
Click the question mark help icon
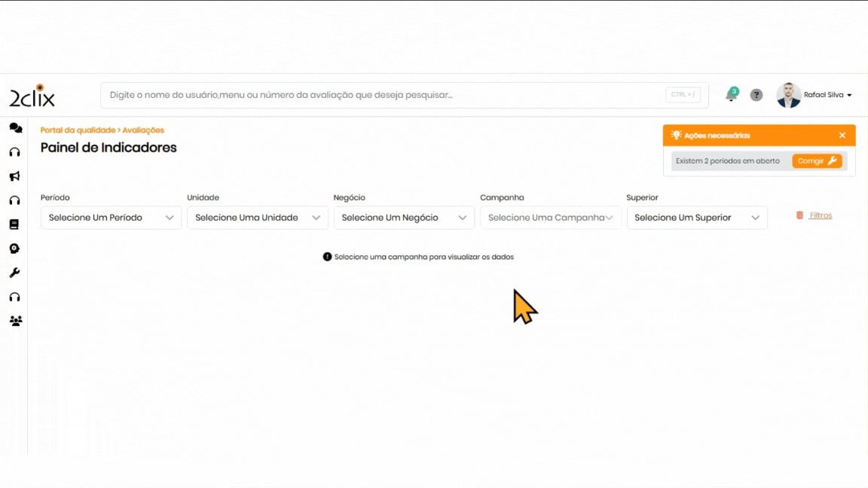pyautogui.click(x=756, y=96)
